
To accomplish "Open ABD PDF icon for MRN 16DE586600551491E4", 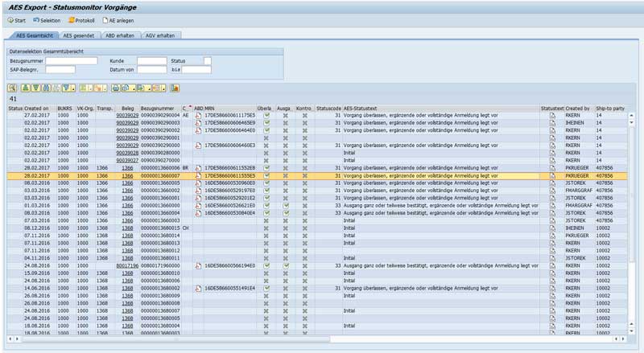I will coord(198,288).
